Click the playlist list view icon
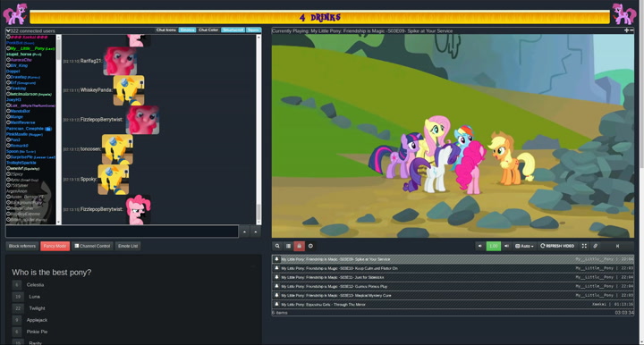This screenshot has width=644, height=345. point(288,246)
